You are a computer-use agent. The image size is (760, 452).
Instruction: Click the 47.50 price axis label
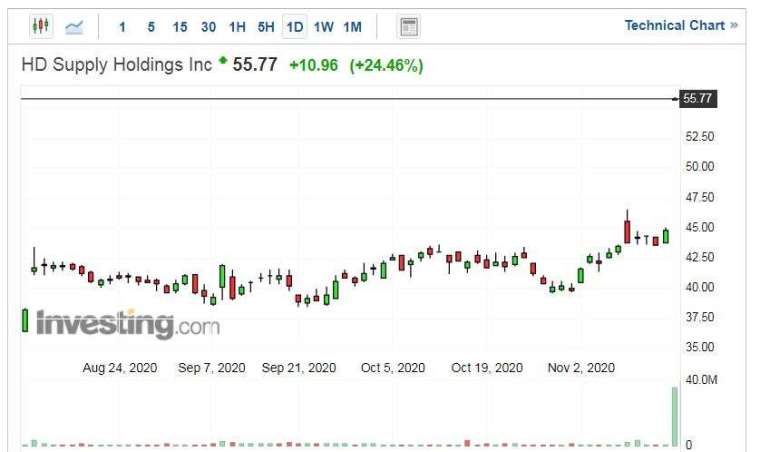[699, 197]
